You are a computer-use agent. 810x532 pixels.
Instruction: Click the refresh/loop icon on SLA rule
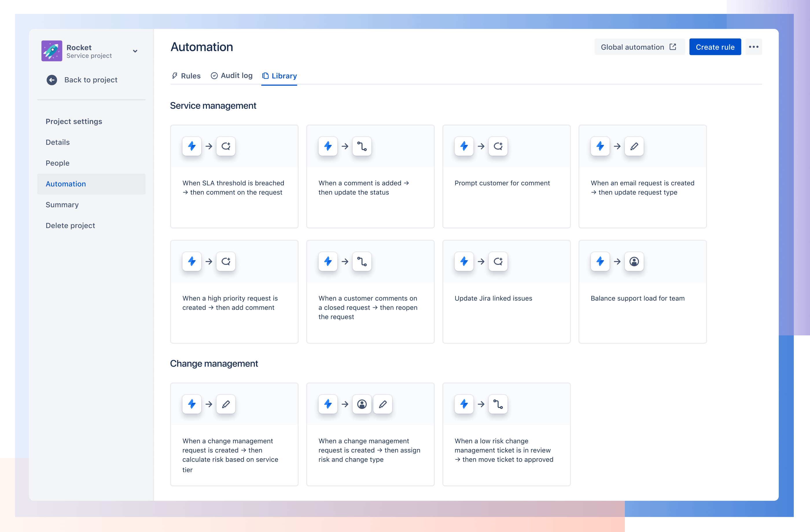click(x=225, y=146)
